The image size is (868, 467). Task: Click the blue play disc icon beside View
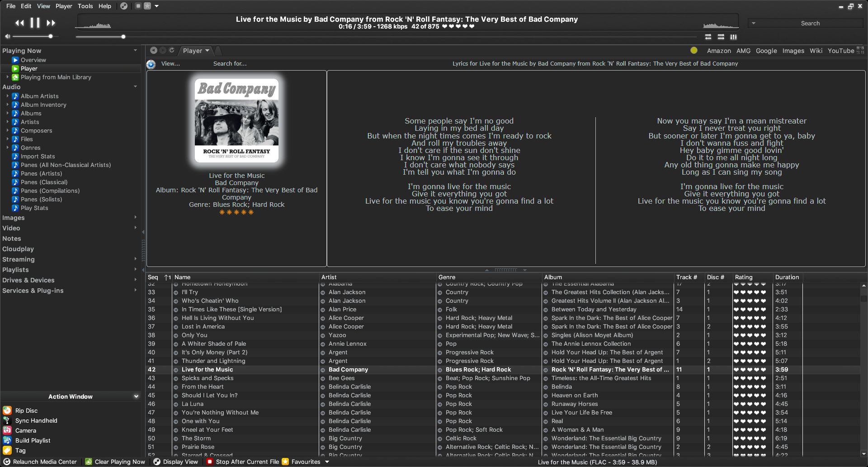coord(151,64)
